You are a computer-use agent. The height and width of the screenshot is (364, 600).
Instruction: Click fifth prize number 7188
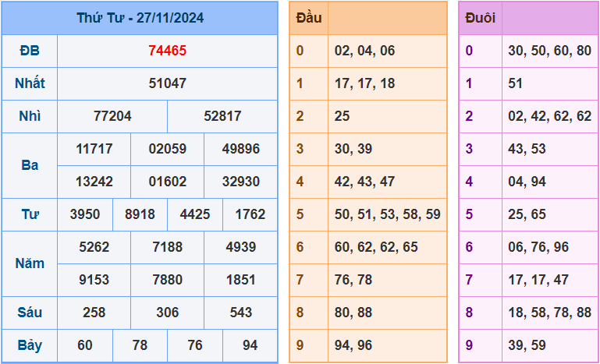tap(167, 247)
